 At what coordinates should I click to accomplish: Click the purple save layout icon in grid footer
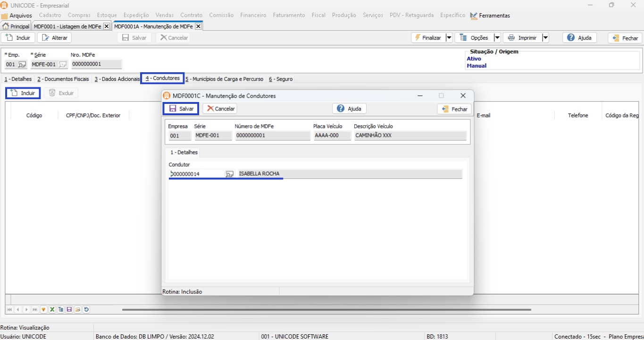tap(69, 310)
